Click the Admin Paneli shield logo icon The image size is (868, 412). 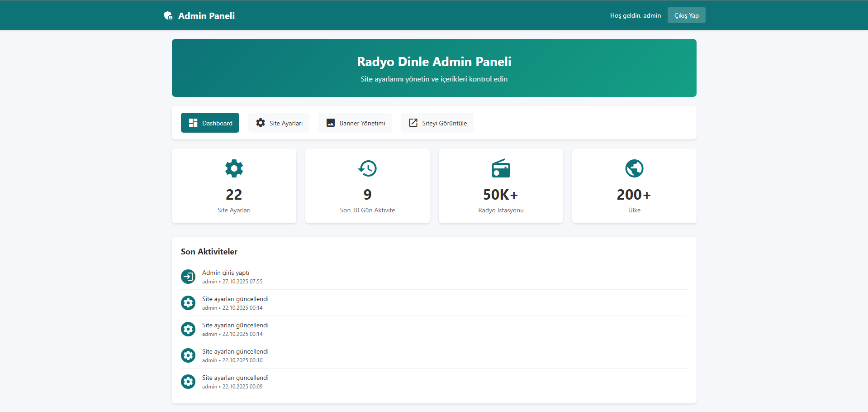pos(168,16)
